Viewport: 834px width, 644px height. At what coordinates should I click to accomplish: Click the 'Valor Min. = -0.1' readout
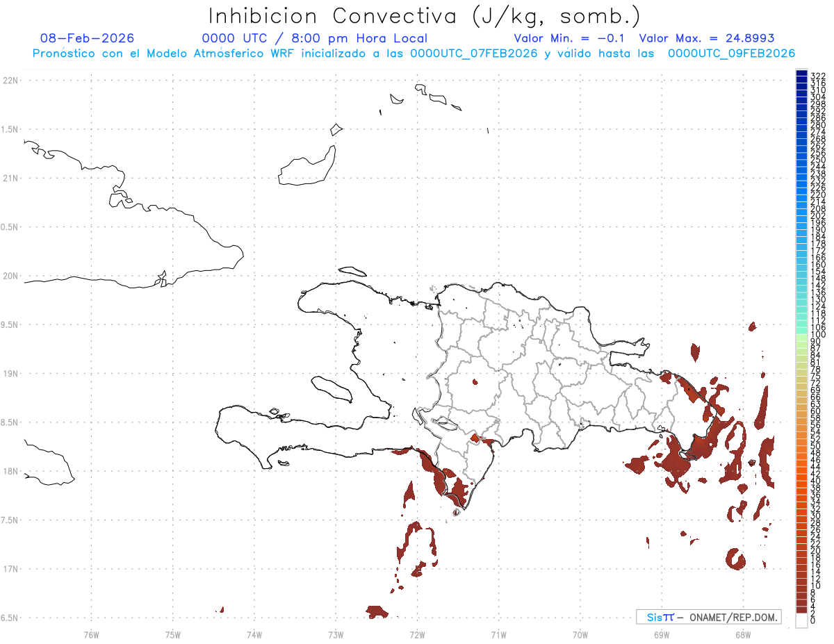coord(571,38)
